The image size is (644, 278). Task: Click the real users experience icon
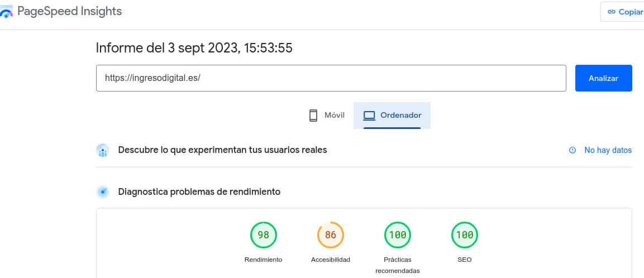tap(102, 150)
